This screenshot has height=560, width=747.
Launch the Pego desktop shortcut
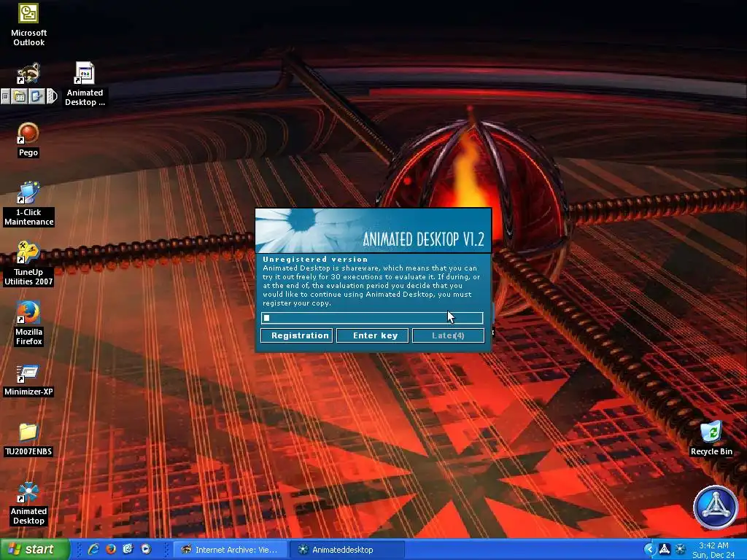pyautogui.click(x=28, y=139)
